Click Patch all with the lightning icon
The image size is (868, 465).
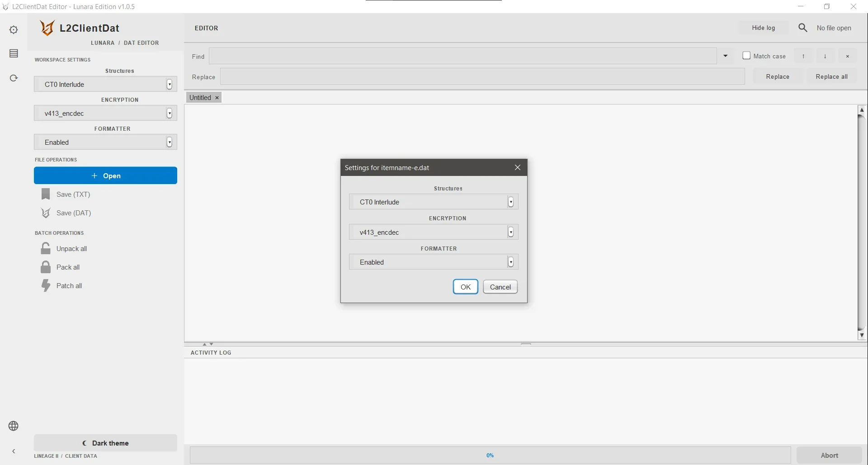61,286
